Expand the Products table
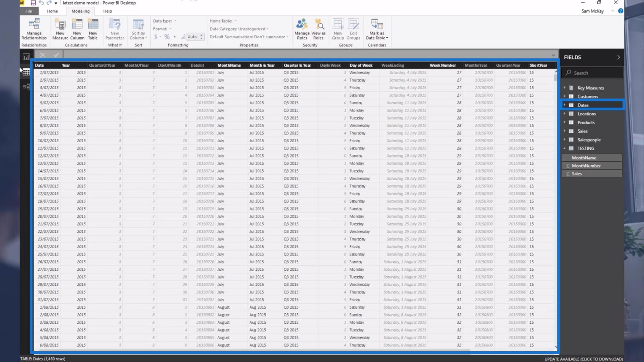 click(x=564, y=123)
